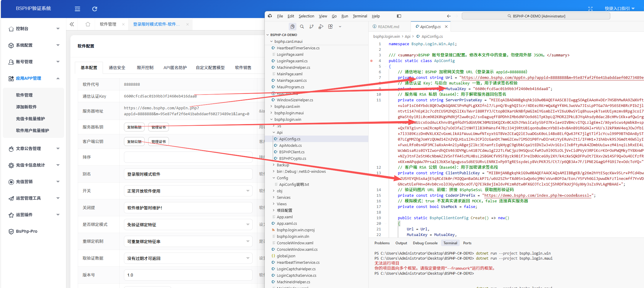Screen dimensions: 644x288
Task: Open the VS Code Selection menu
Action: 306,16
